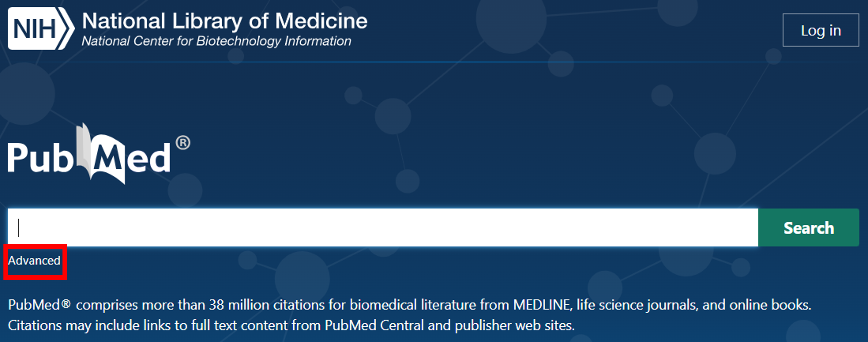Focus the PubMed search input field
This screenshot has height=342, width=868.
click(x=383, y=228)
